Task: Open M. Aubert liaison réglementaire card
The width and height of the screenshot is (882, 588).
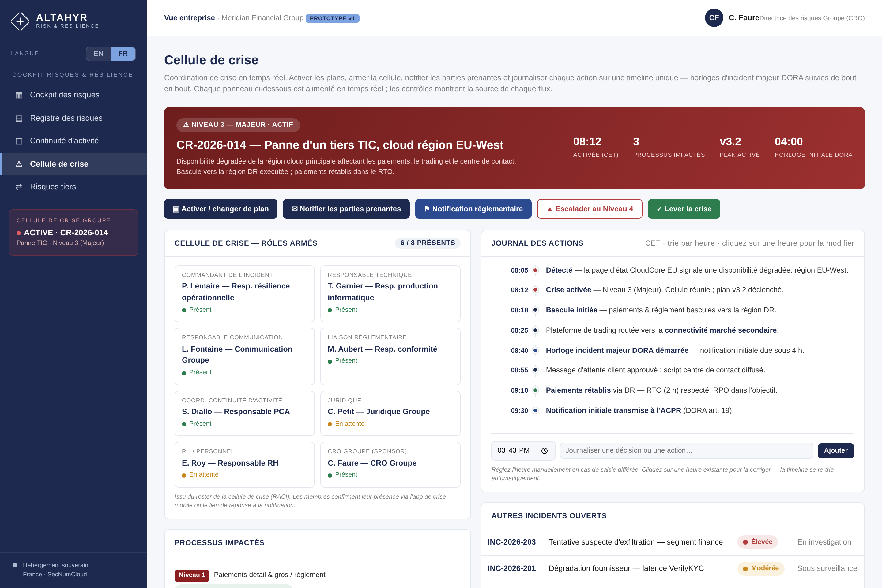Action: coord(390,356)
